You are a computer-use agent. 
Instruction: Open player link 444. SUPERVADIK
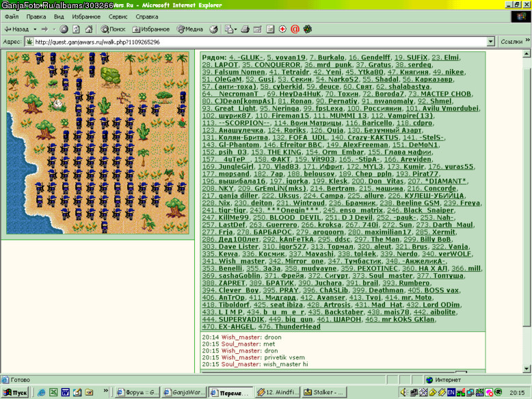[233, 319]
